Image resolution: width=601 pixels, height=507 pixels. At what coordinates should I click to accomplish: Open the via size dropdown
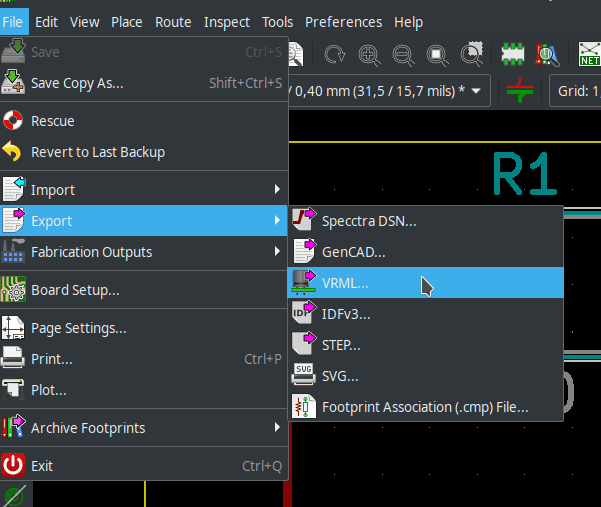(x=389, y=91)
